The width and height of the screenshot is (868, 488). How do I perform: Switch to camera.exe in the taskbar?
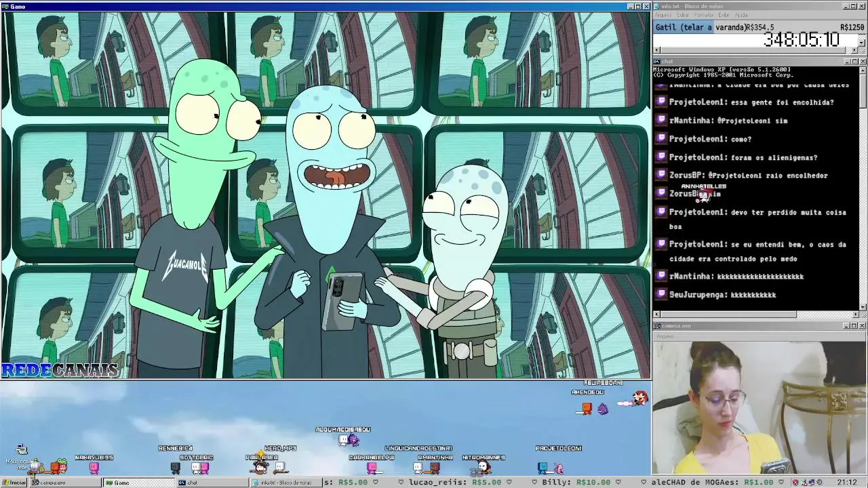coord(66,483)
